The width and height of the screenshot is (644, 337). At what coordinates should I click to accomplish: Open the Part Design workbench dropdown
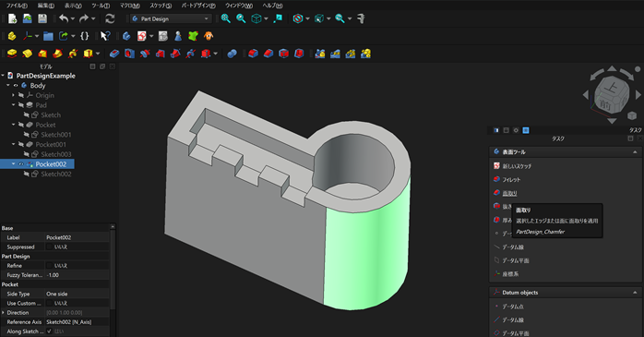(x=171, y=18)
